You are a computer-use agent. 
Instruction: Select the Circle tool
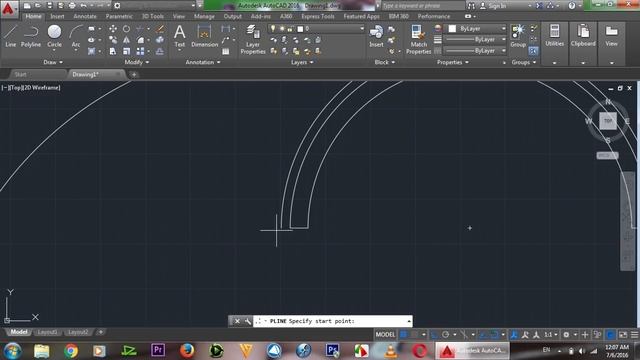54,36
